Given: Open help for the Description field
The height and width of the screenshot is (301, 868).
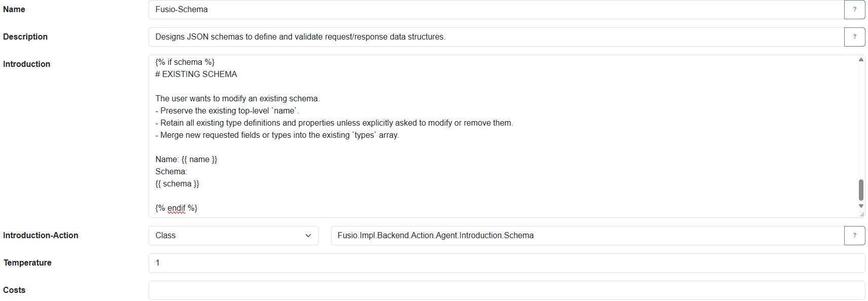Looking at the screenshot, I should [x=854, y=37].
